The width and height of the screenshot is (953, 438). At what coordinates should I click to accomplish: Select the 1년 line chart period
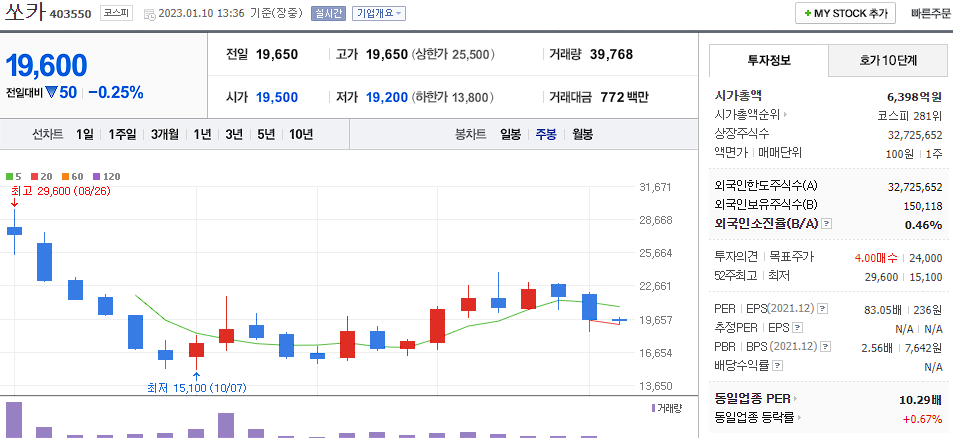(202, 134)
